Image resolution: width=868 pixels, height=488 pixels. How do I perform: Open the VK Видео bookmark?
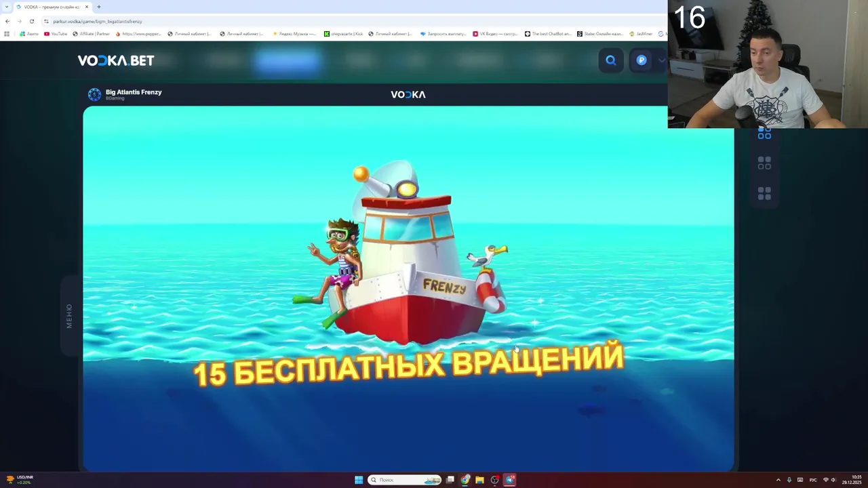point(496,34)
